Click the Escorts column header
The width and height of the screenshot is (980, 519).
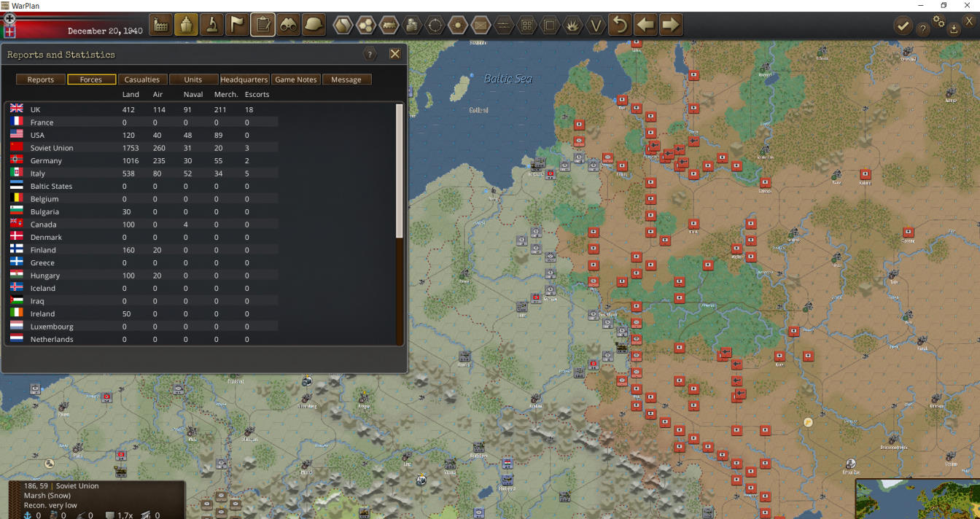[257, 94]
